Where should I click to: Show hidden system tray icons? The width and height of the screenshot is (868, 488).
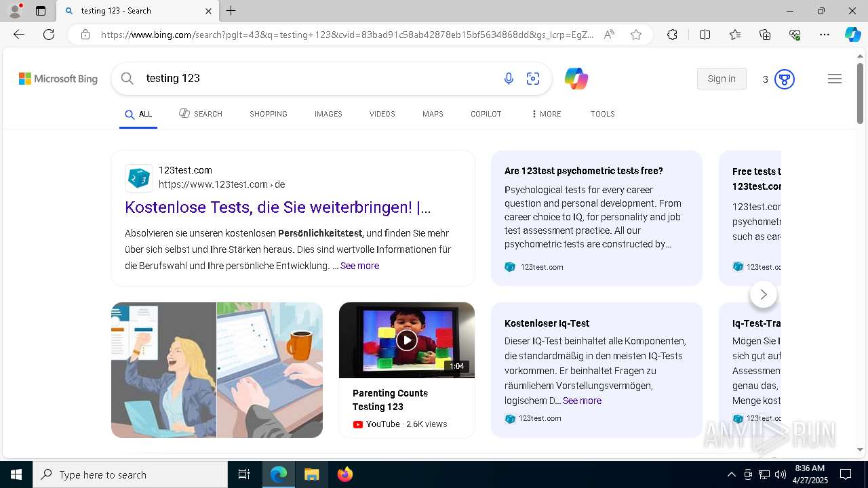click(731, 474)
